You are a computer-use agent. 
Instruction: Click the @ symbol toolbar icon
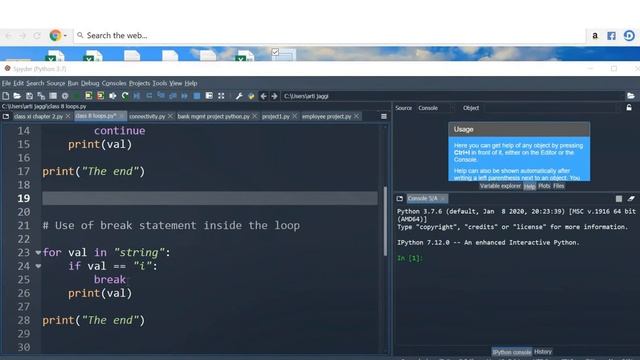(x=65, y=96)
